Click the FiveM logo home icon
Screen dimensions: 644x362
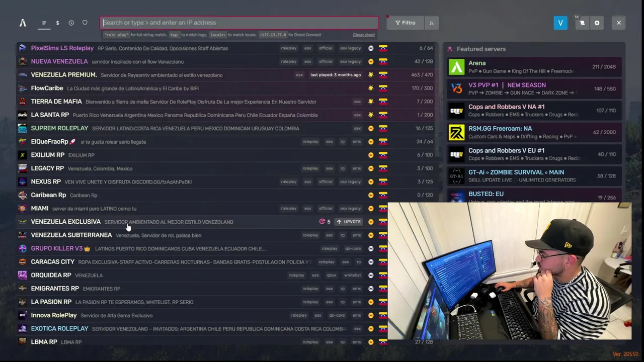point(23,23)
